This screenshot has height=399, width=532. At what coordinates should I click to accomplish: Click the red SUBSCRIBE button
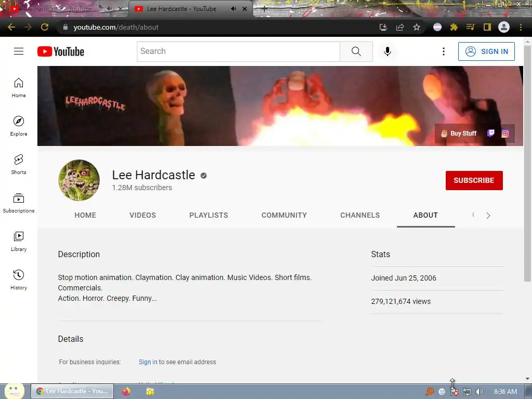coord(474,180)
